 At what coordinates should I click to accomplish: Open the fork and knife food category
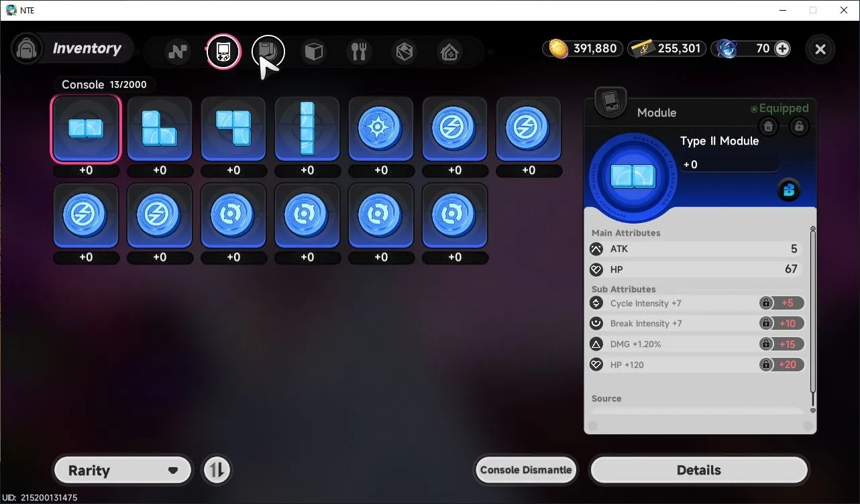(x=359, y=52)
